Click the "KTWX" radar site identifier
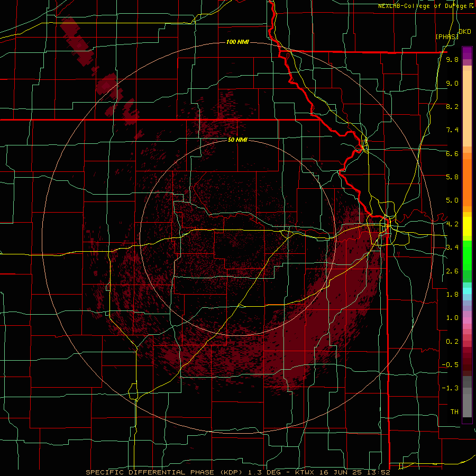The height and width of the screenshot is (476, 476). pyautogui.click(x=305, y=472)
